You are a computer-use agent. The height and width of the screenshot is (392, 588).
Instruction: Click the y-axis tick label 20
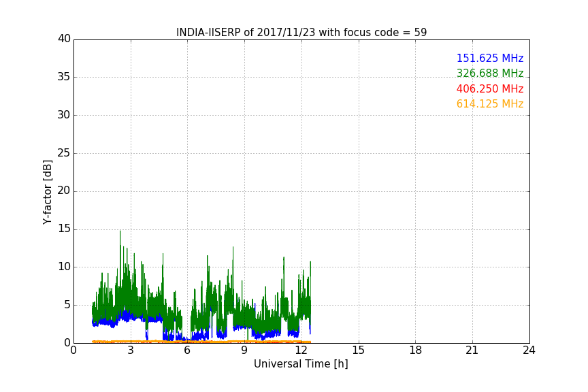[64, 191]
